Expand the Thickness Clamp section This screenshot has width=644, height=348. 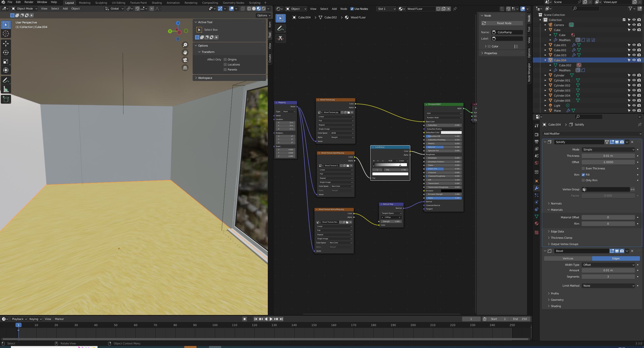tap(561, 238)
